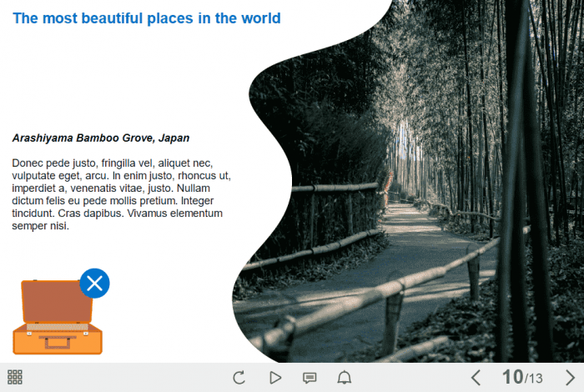Click the current slide number 10
584x392 pixels.
click(511, 378)
